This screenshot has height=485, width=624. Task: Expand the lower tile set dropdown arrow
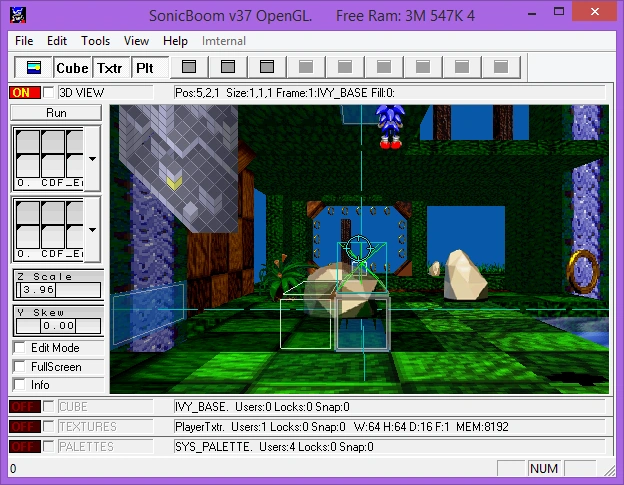(93, 229)
